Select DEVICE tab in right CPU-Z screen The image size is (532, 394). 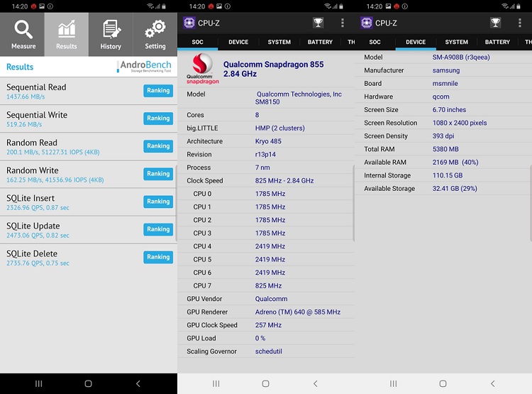[x=416, y=42]
